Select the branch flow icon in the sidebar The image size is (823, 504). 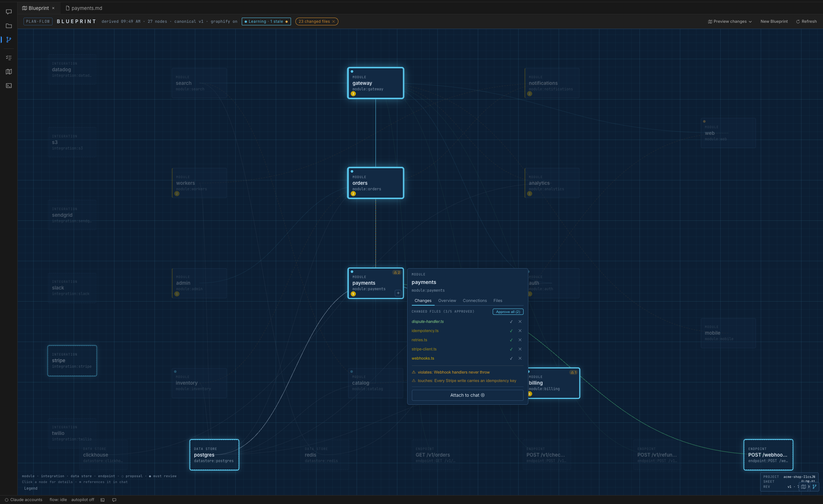click(x=9, y=40)
